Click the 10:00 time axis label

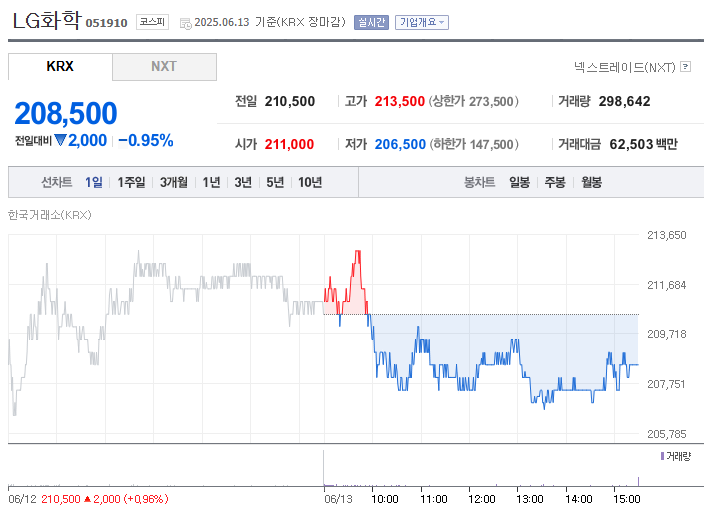coord(385,499)
